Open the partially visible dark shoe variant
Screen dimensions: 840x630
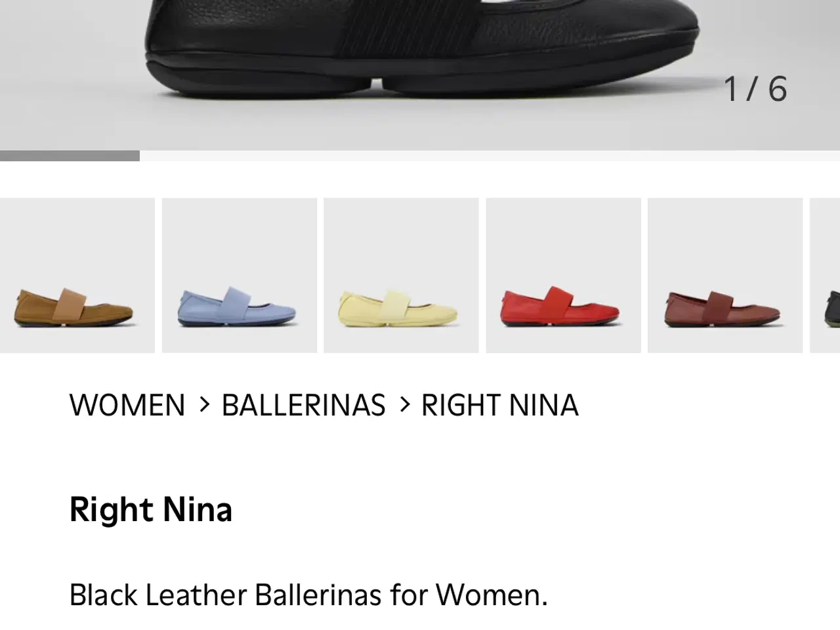(825, 275)
